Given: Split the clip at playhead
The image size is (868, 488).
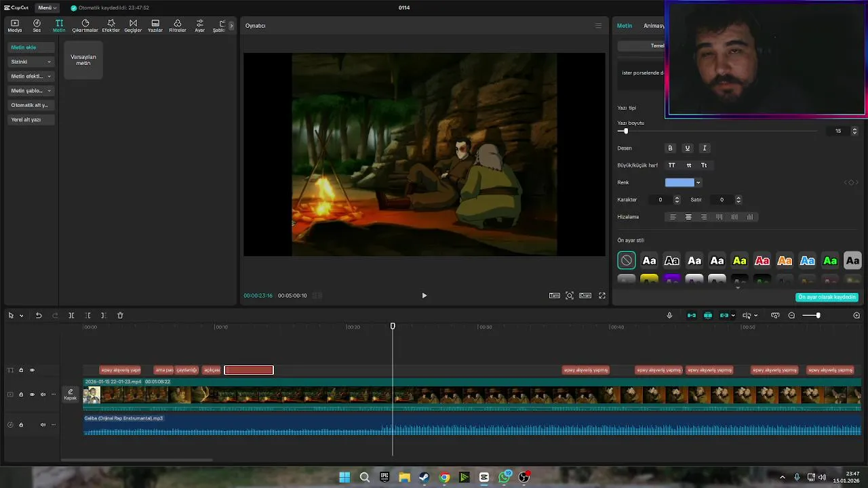Looking at the screenshot, I should tap(71, 316).
